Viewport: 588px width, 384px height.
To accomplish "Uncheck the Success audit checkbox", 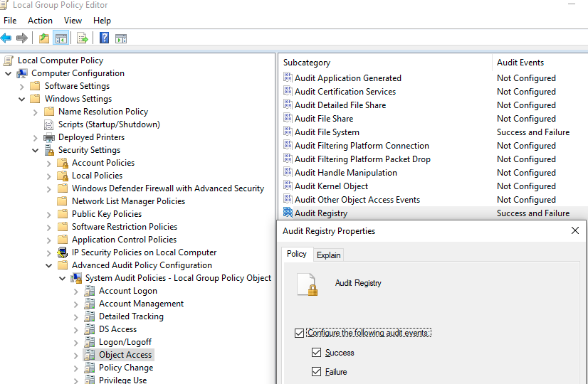I will [316, 352].
